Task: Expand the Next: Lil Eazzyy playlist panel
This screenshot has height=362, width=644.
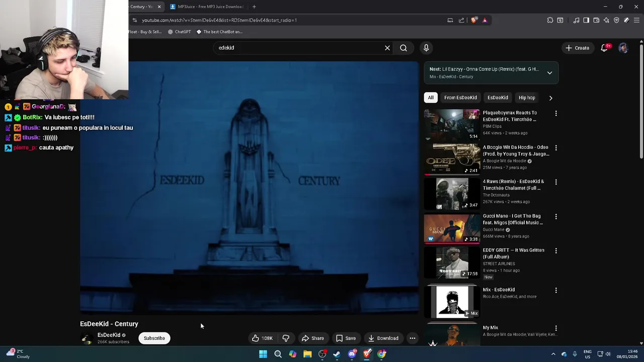Action: (x=549, y=73)
